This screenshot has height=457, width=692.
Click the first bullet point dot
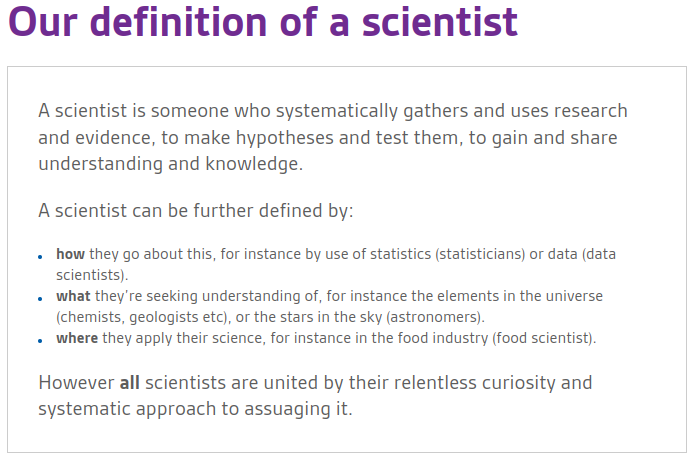click(x=40, y=256)
